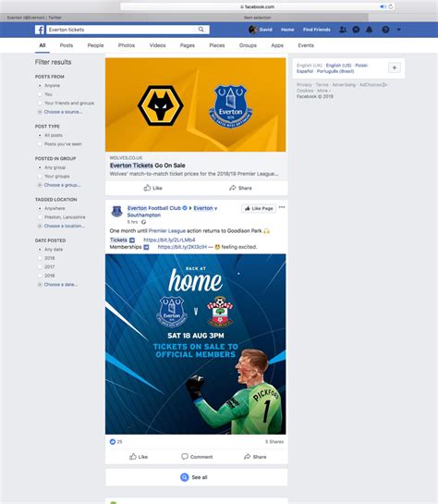Click the Everton tickets search field

tap(122, 30)
